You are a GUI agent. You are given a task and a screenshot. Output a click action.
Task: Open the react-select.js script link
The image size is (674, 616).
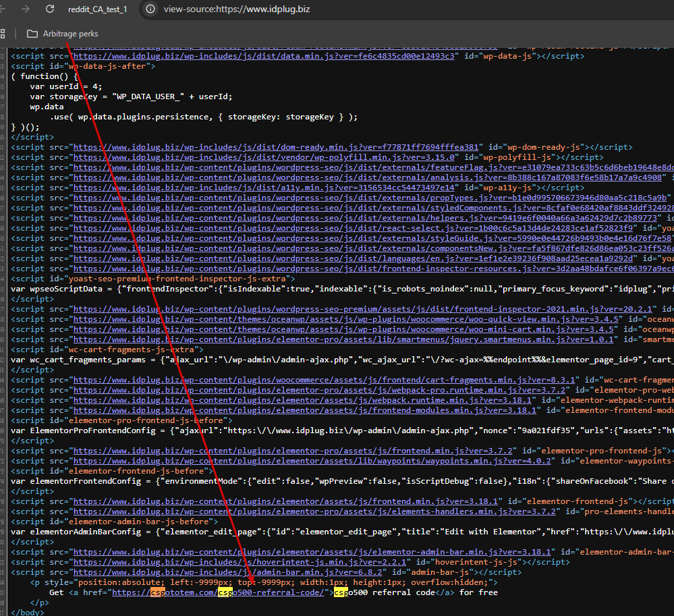click(353, 228)
